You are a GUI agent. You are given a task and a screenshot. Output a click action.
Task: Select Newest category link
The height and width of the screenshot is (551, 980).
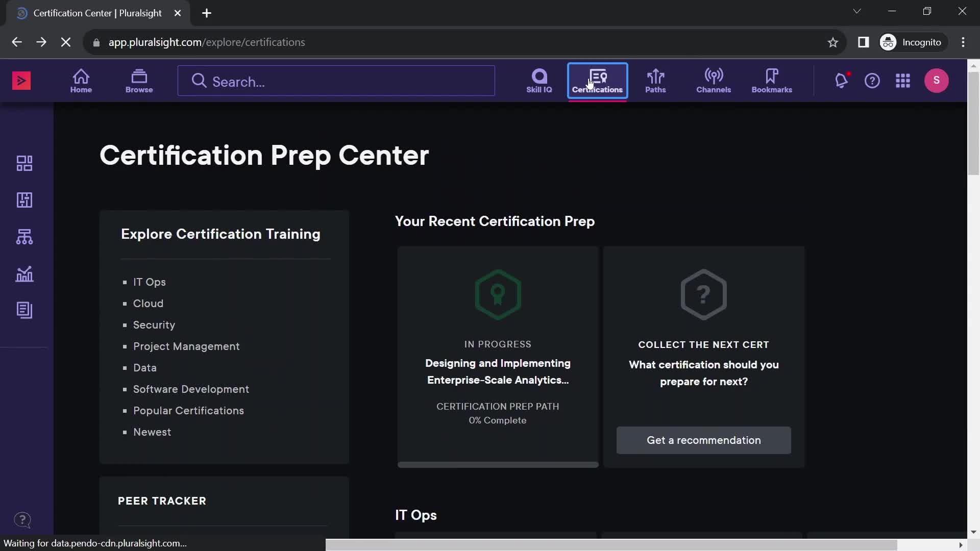(x=152, y=432)
